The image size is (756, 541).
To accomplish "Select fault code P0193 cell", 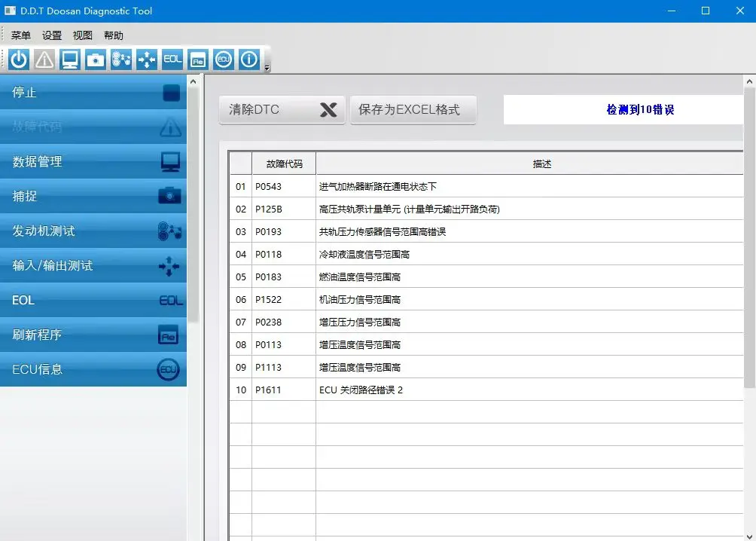I will [x=284, y=231].
